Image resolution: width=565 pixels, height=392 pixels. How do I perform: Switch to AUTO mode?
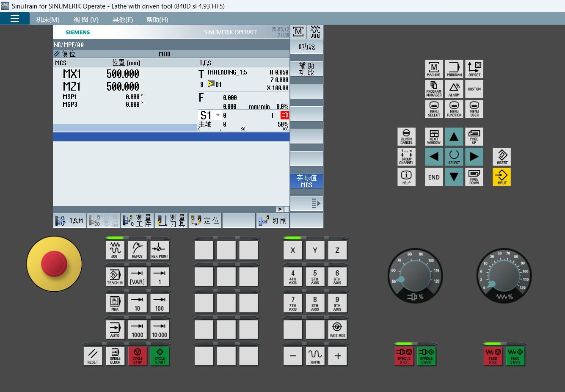[115, 329]
